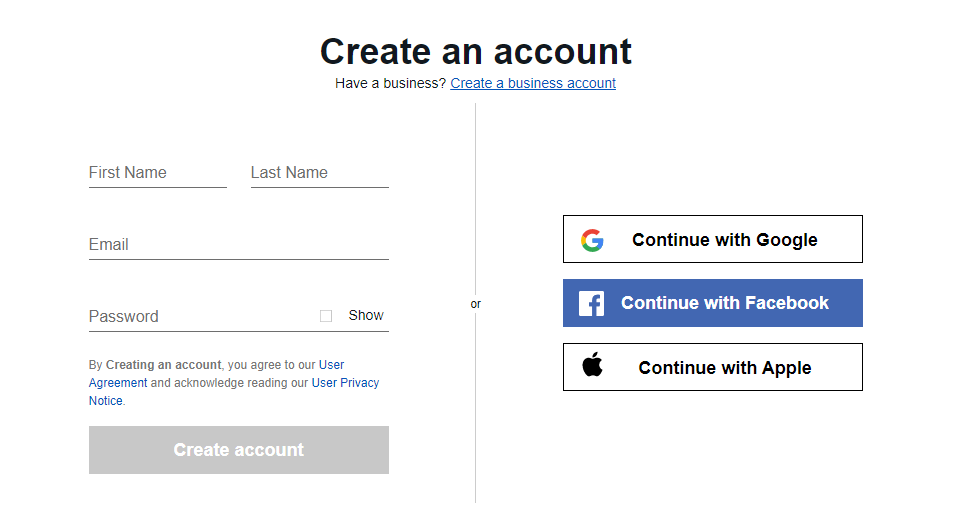Screen dimensions: 967x509
Task: Focus the First Name input field
Action: (x=158, y=173)
